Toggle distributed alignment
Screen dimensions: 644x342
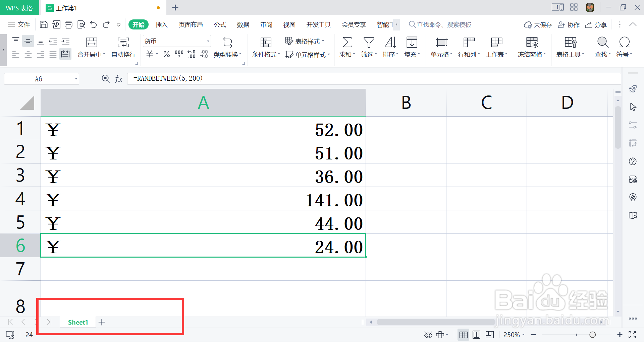coord(65,54)
